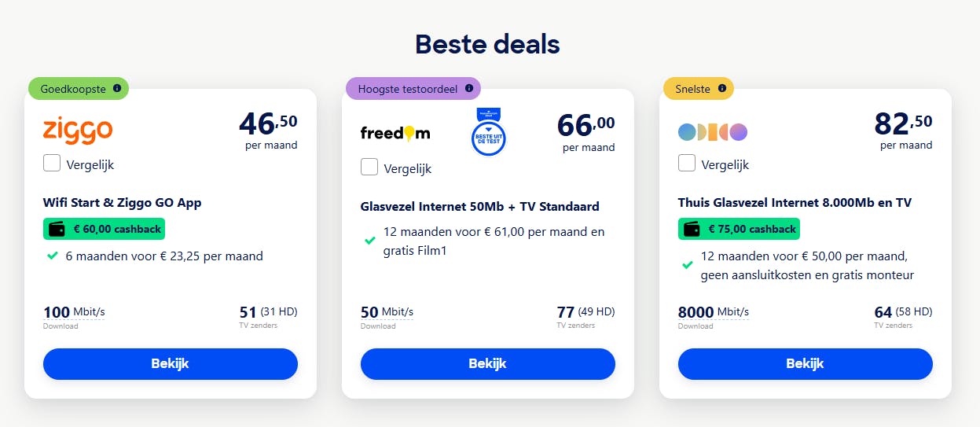Open Freedom deal via Bekijk button
980x427 pixels.
tap(487, 364)
